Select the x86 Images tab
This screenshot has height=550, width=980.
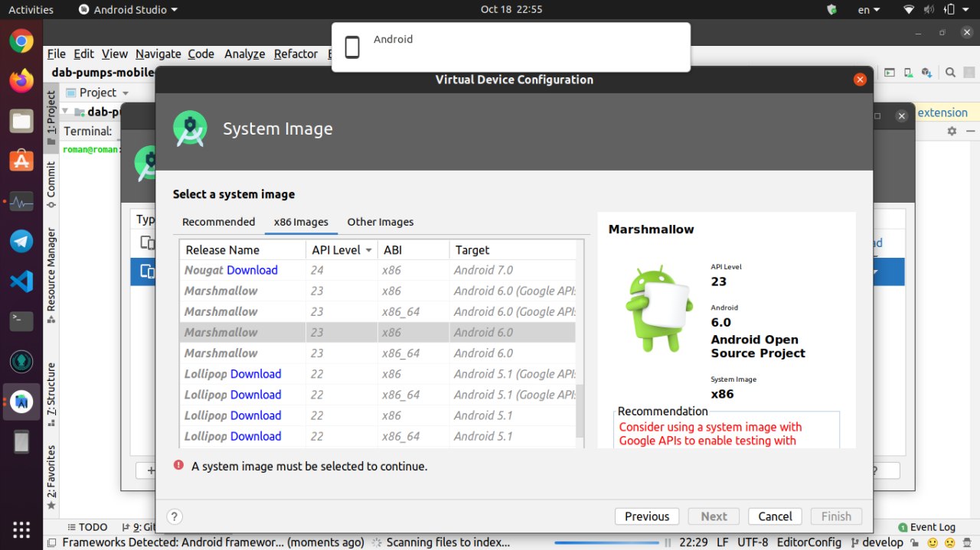(301, 222)
